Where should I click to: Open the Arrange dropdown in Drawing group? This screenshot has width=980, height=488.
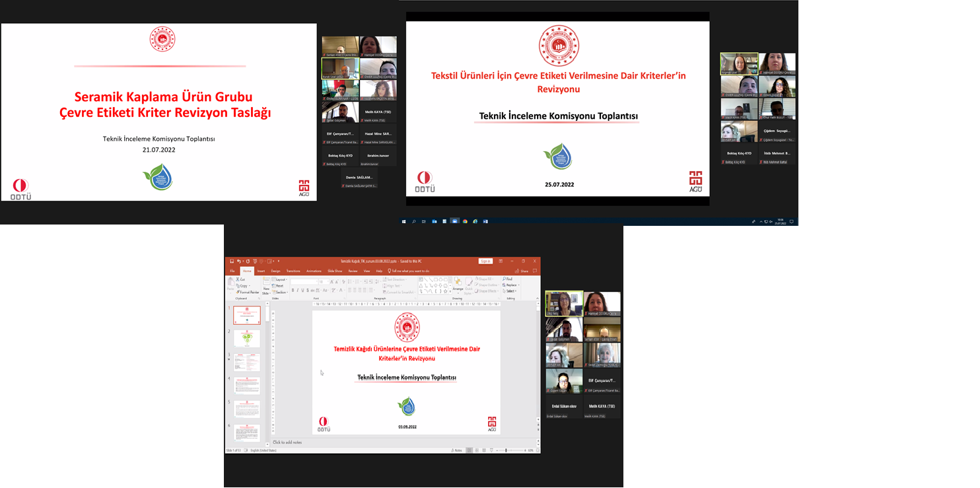[x=458, y=285]
